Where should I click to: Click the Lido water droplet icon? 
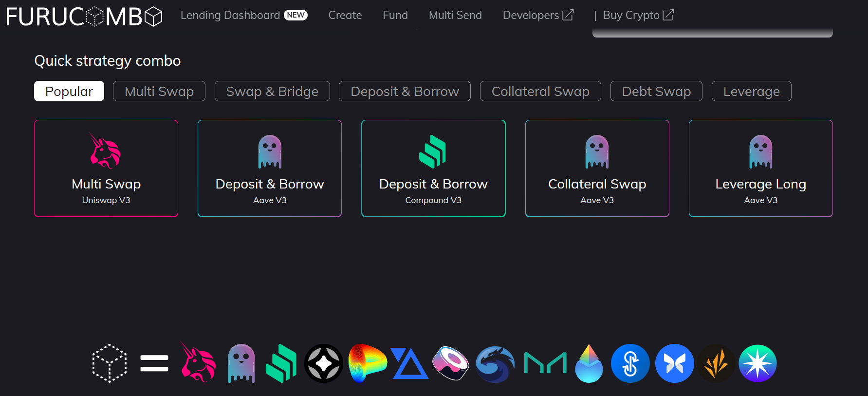pos(589,363)
